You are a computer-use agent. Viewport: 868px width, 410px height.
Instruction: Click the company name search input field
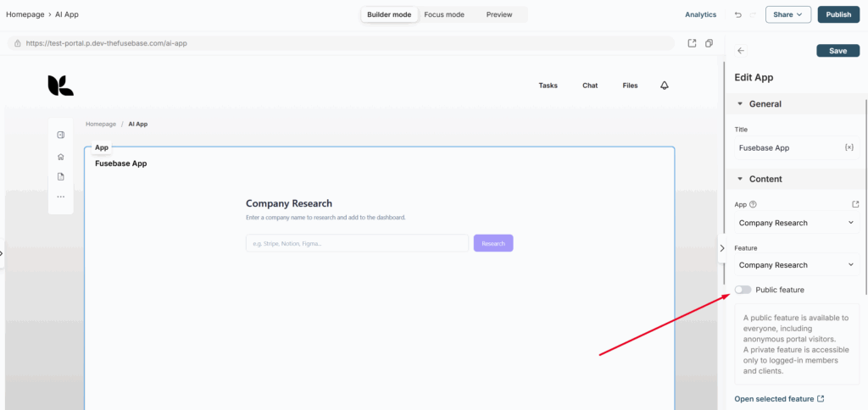click(357, 243)
